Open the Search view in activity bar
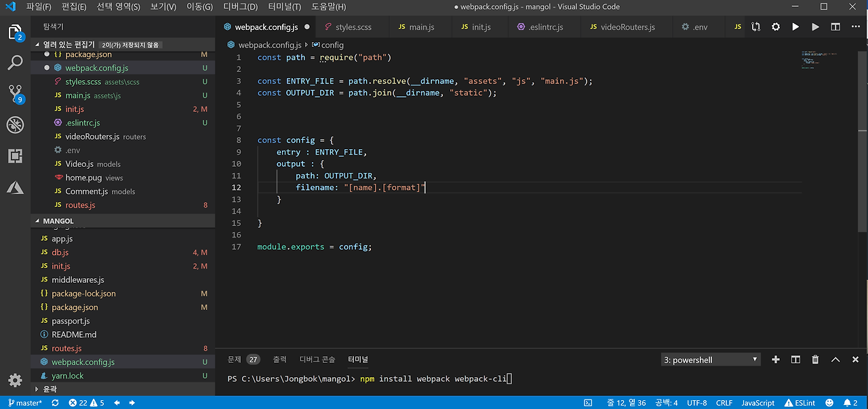868x409 pixels. point(15,63)
